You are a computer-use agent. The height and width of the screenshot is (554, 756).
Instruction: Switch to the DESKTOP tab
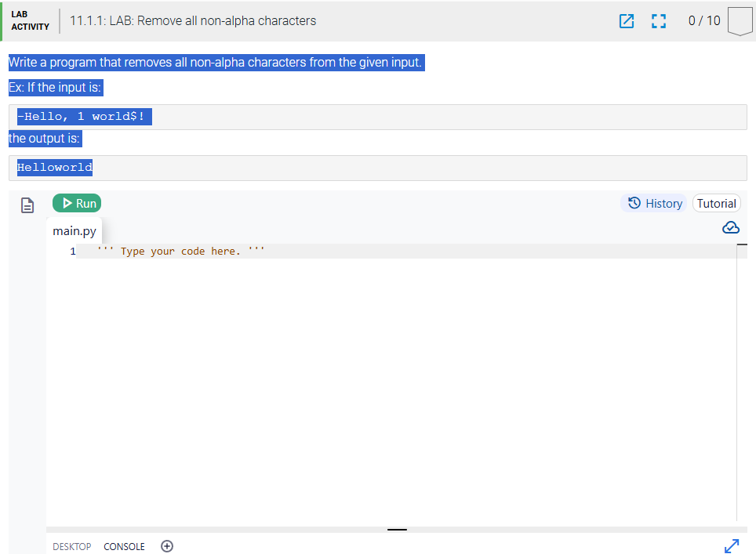point(71,546)
